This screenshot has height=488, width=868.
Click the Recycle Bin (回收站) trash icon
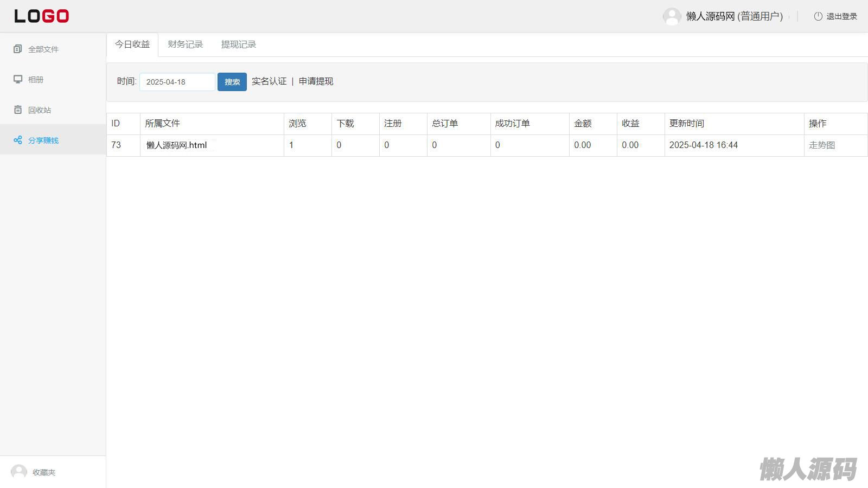coord(18,110)
